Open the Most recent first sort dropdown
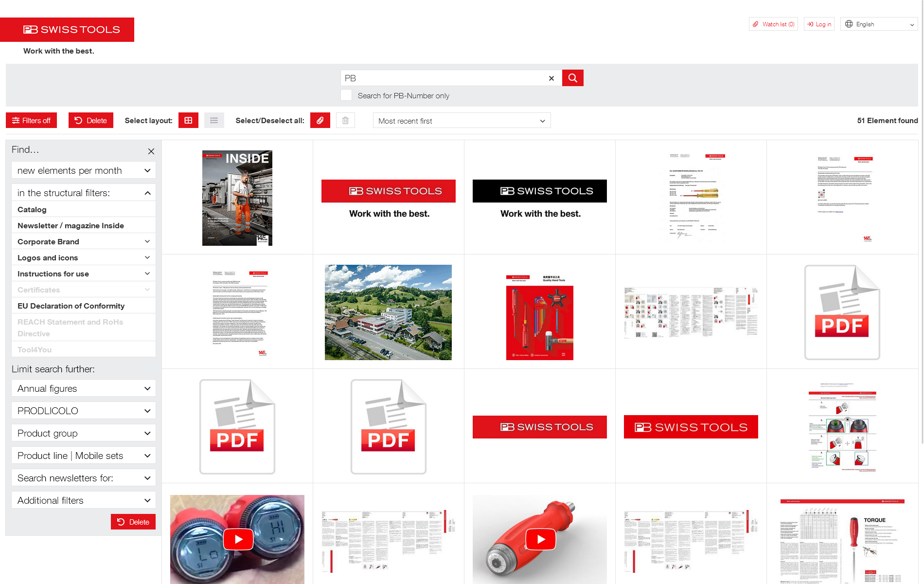This screenshot has height=584, width=924. click(x=461, y=120)
